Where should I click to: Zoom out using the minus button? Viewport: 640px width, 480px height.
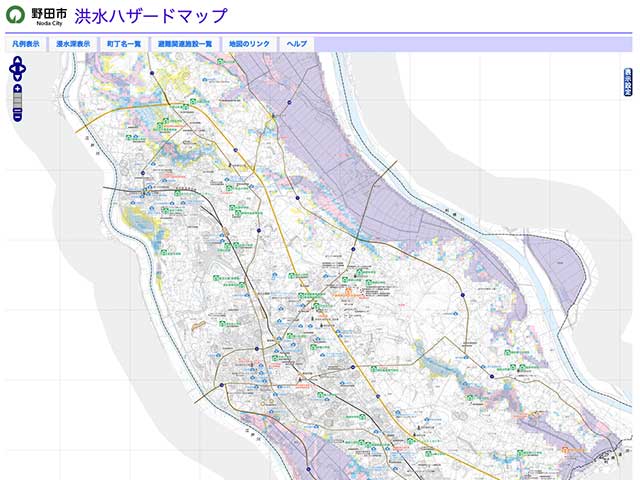pos(17,115)
